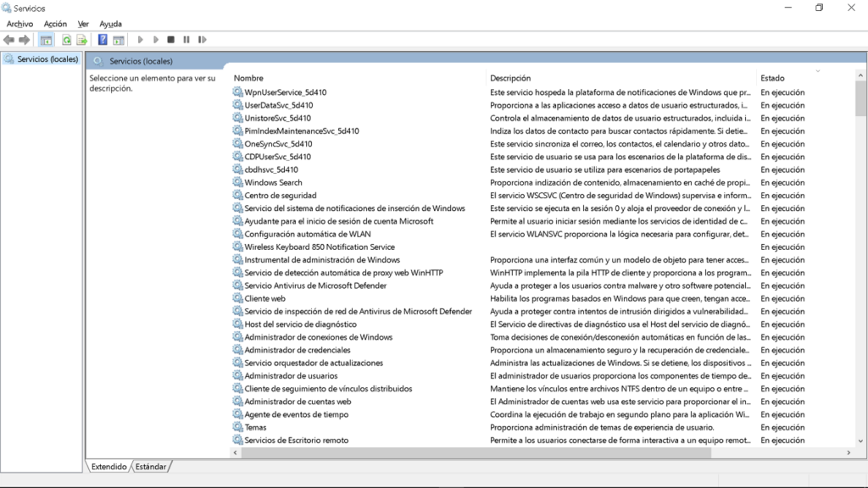The height and width of the screenshot is (488, 868).
Task: Click the gear icon of UserDataSvc_5d410
Action: [x=237, y=104]
